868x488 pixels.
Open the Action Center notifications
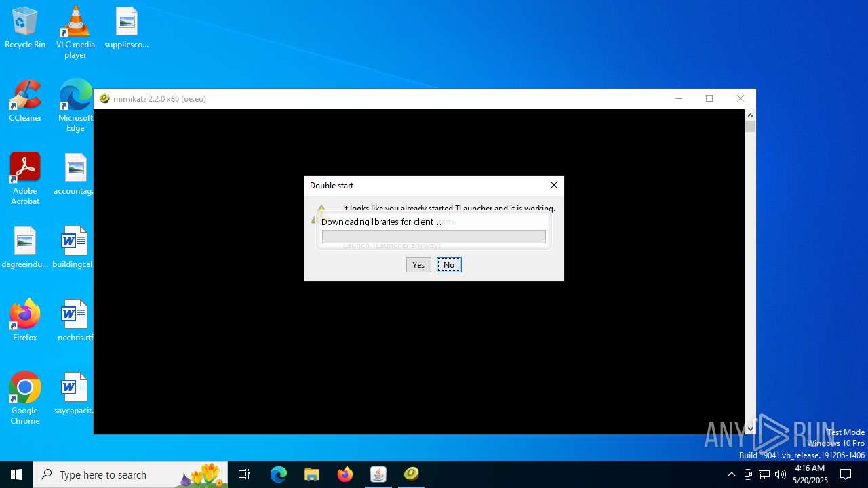(x=846, y=474)
